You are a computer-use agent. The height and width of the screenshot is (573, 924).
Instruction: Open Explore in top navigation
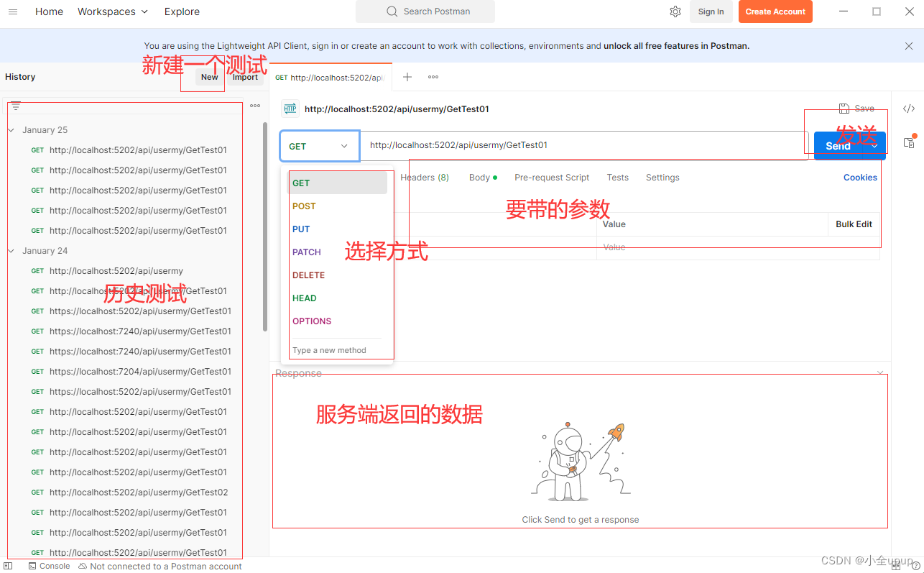click(x=182, y=12)
